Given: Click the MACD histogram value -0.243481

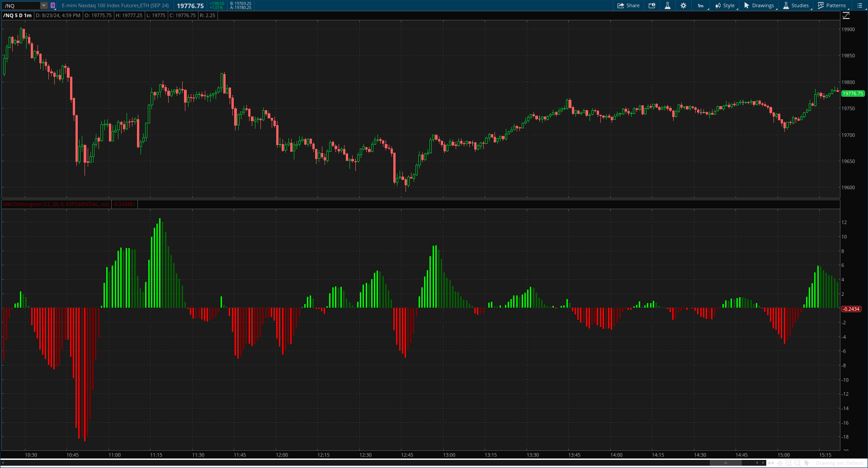Looking at the screenshot, I should click(x=124, y=204).
